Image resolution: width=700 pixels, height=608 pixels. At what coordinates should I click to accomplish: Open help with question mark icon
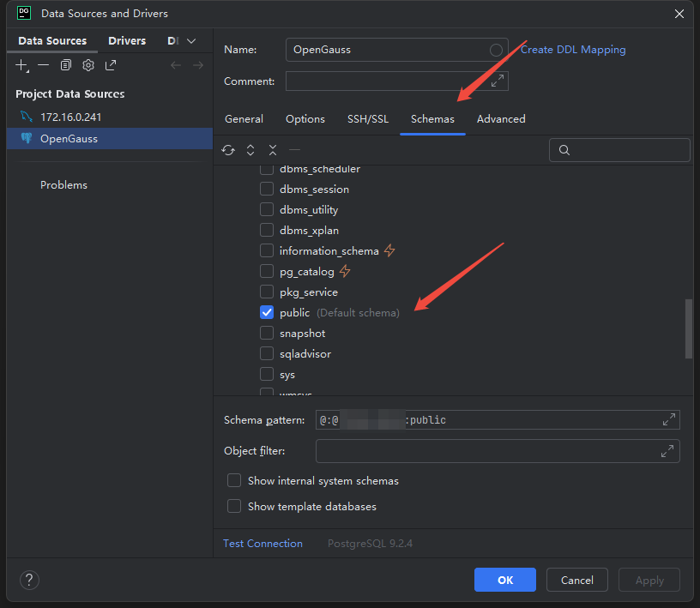(x=29, y=580)
